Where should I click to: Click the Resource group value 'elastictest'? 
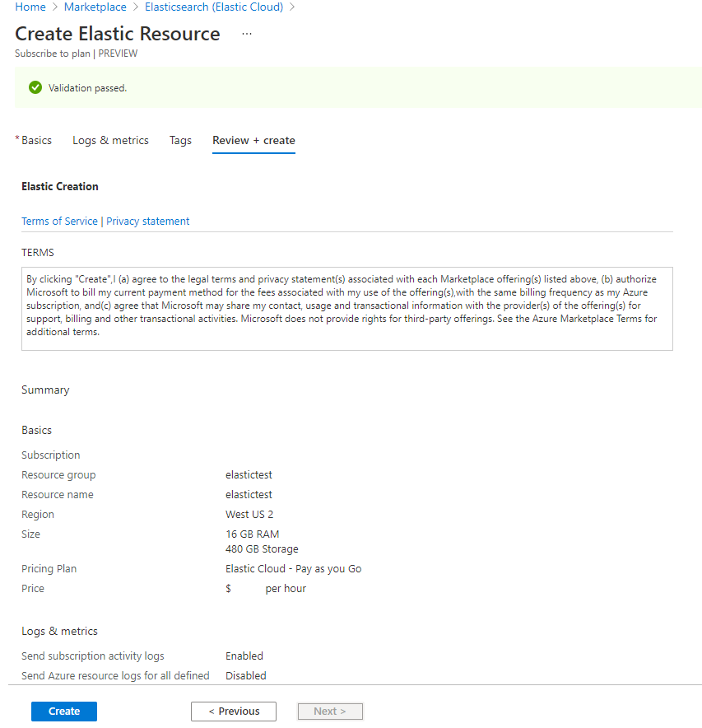pyautogui.click(x=249, y=474)
